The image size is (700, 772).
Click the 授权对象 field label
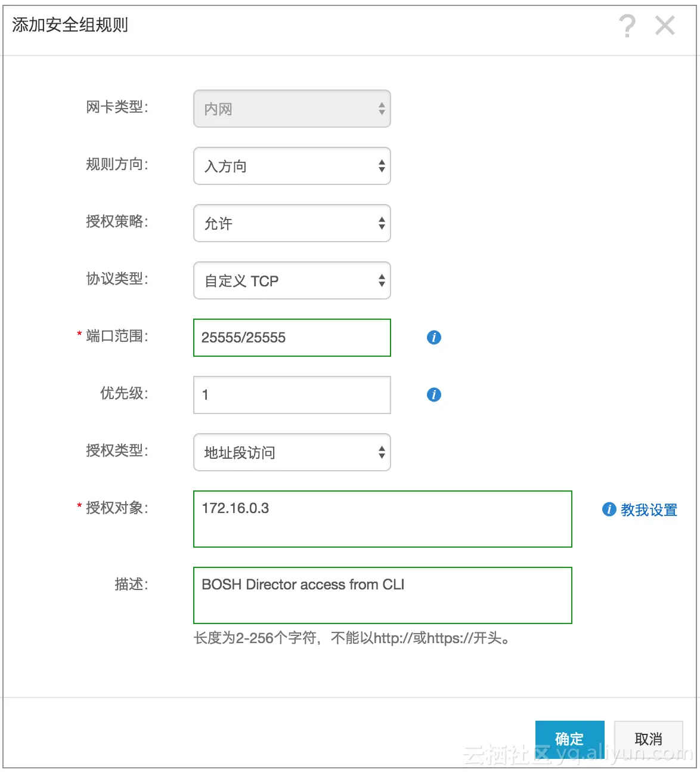pyautogui.click(x=117, y=508)
